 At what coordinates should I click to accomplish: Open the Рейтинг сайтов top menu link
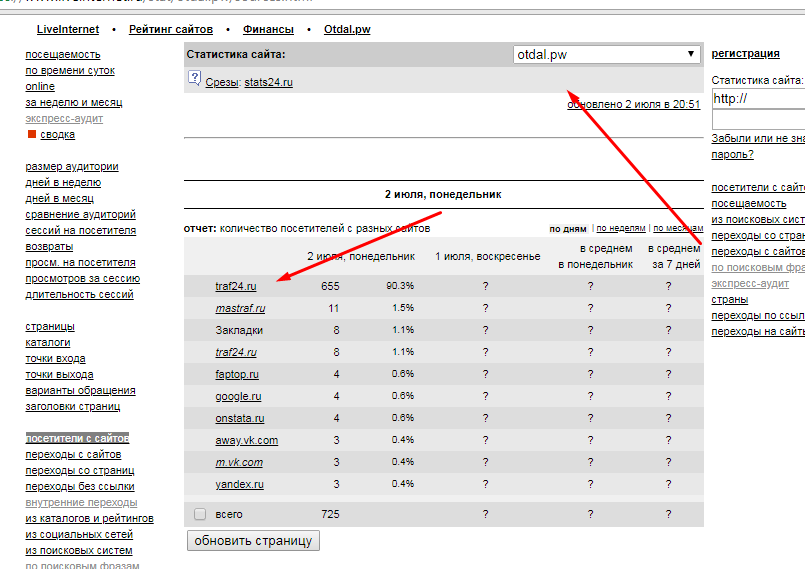pyautogui.click(x=171, y=29)
